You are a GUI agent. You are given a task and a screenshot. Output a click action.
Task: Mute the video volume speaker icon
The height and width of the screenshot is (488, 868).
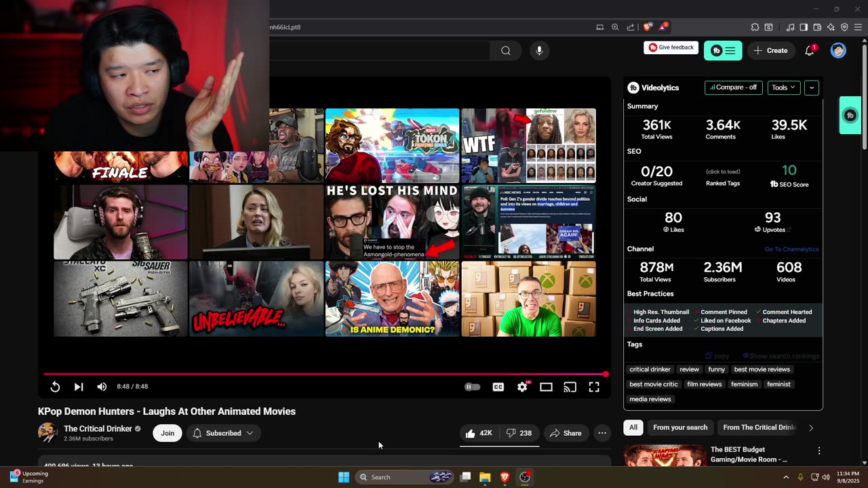102,386
